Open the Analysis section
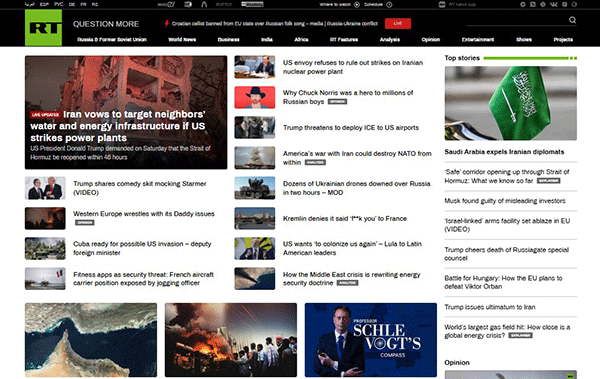600x379 pixels. click(390, 39)
